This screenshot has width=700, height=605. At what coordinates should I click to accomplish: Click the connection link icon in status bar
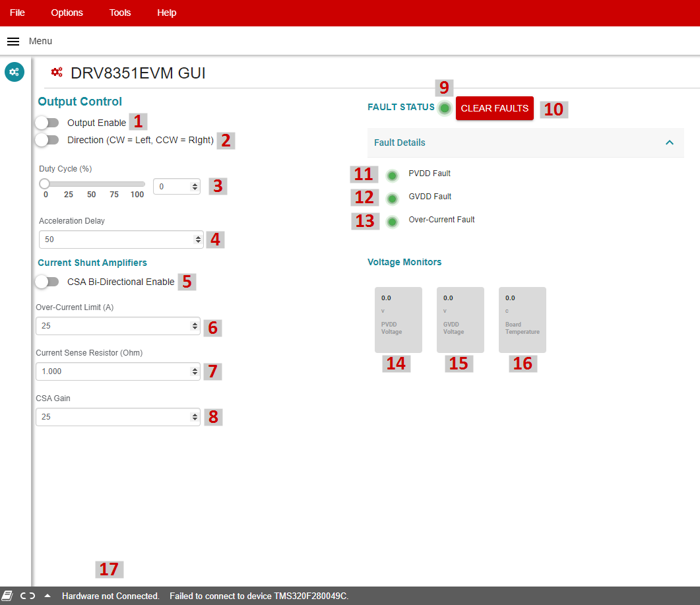point(28,596)
